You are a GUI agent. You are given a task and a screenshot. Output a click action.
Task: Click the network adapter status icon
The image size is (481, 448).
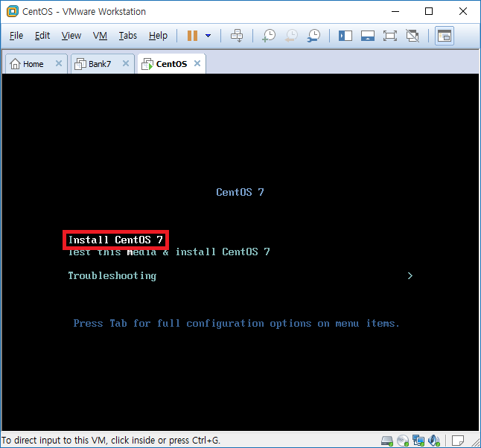click(x=418, y=441)
